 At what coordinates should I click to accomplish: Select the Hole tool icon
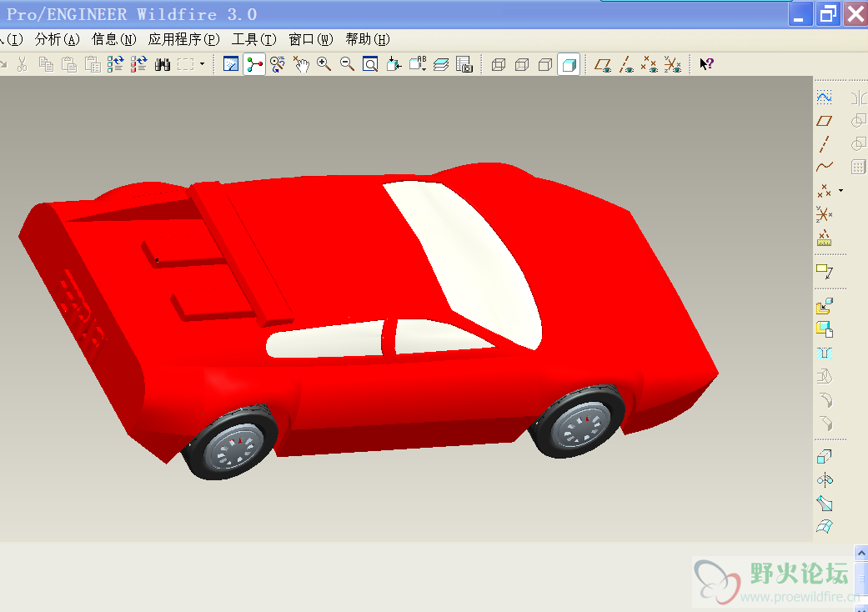pos(825,353)
